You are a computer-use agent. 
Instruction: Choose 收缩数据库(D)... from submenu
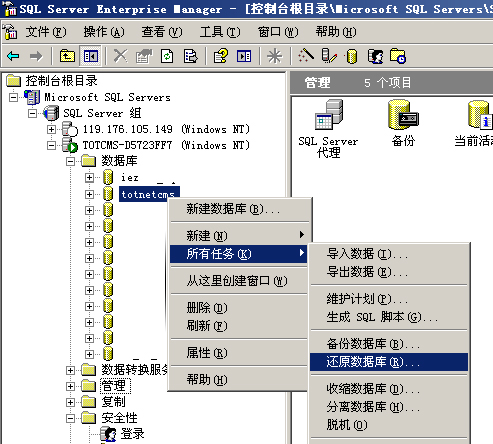point(389,389)
